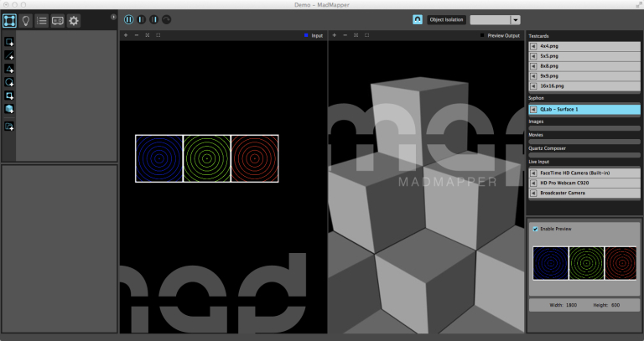Open the Lights tab with bulb icon

(25, 20)
